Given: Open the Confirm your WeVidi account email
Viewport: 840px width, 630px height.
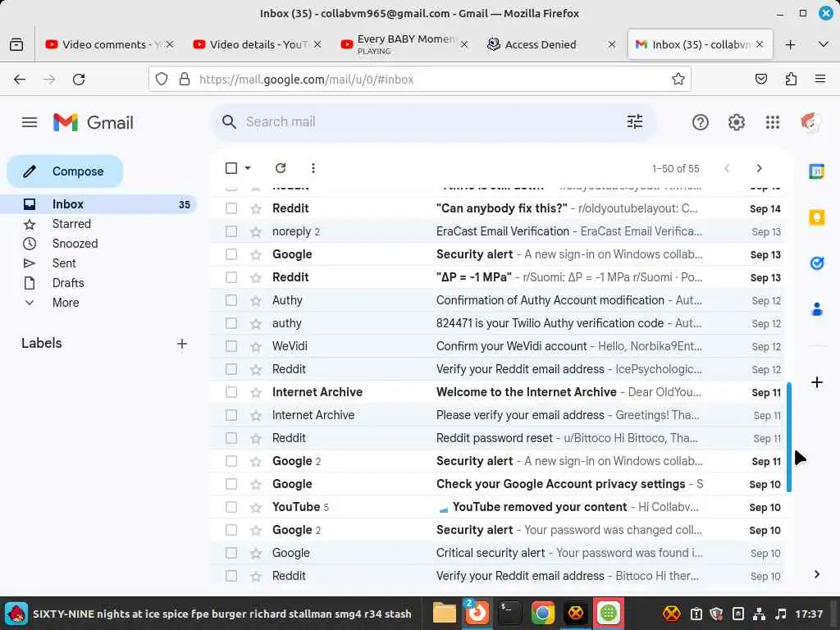Looking at the screenshot, I should pos(497,347).
